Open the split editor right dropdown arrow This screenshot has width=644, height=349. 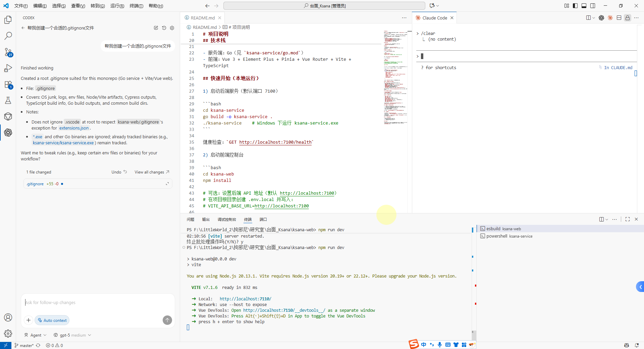(x=594, y=18)
